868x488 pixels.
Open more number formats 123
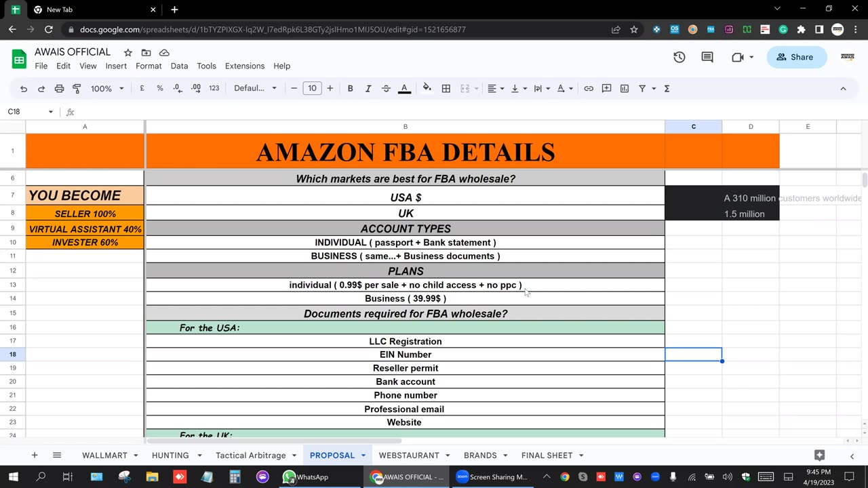pyautogui.click(x=214, y=88)
